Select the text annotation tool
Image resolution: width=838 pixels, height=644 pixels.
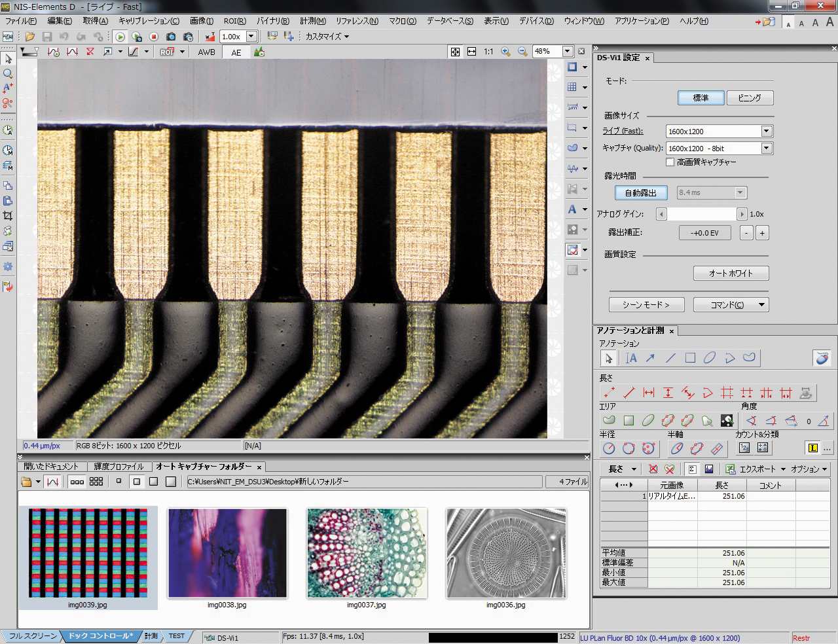[x=631, y=358]
